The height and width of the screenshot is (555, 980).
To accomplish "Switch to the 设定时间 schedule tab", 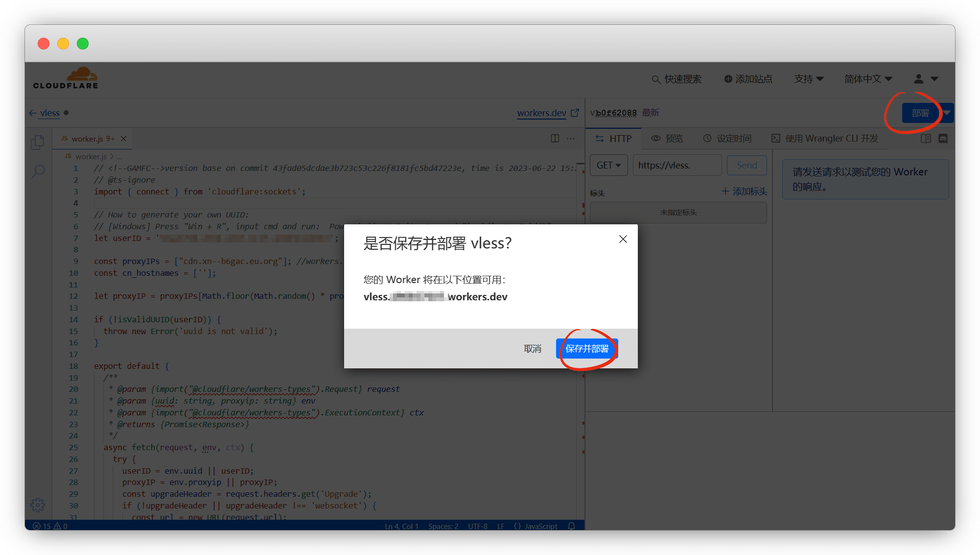I will 727,139.
